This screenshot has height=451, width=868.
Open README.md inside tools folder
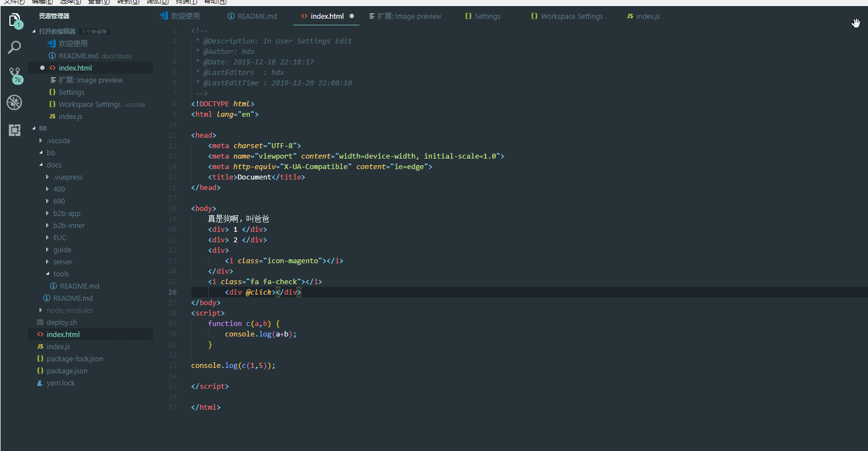pos(79,286)
